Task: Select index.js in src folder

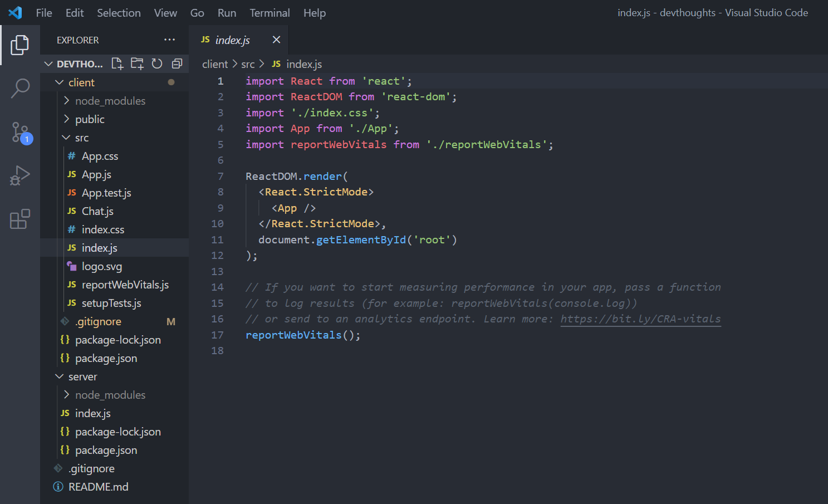Action: [115, 248]
